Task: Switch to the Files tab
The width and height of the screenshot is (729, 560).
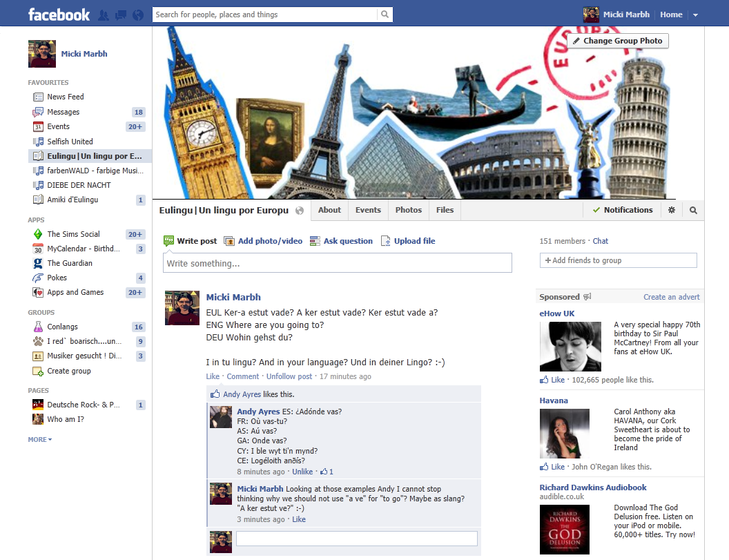Action: [445, 210]
